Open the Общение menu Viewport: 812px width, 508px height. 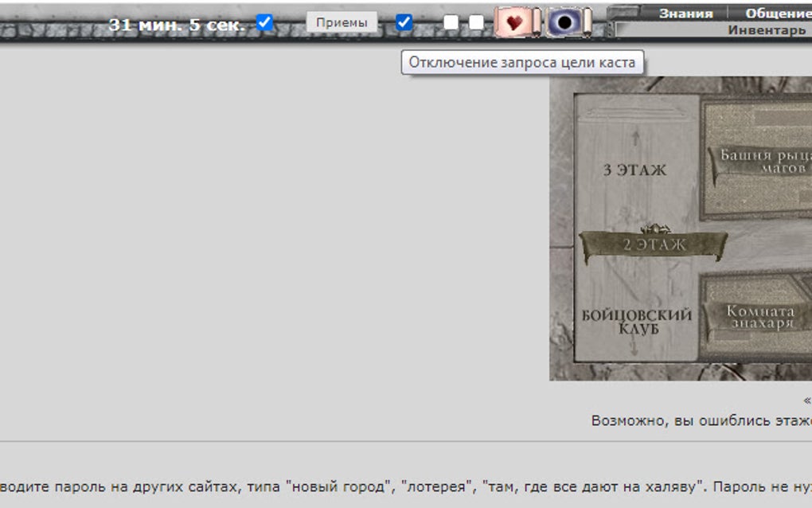[x=778, y=13]
